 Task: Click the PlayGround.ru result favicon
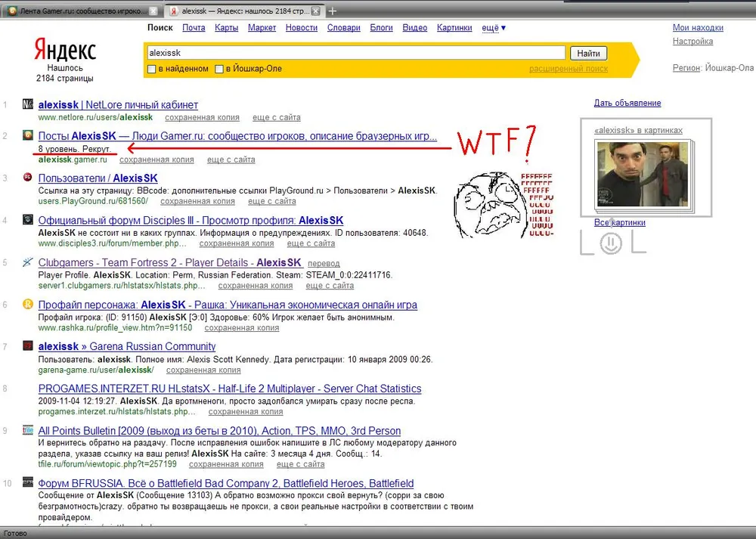coord(28,178)
